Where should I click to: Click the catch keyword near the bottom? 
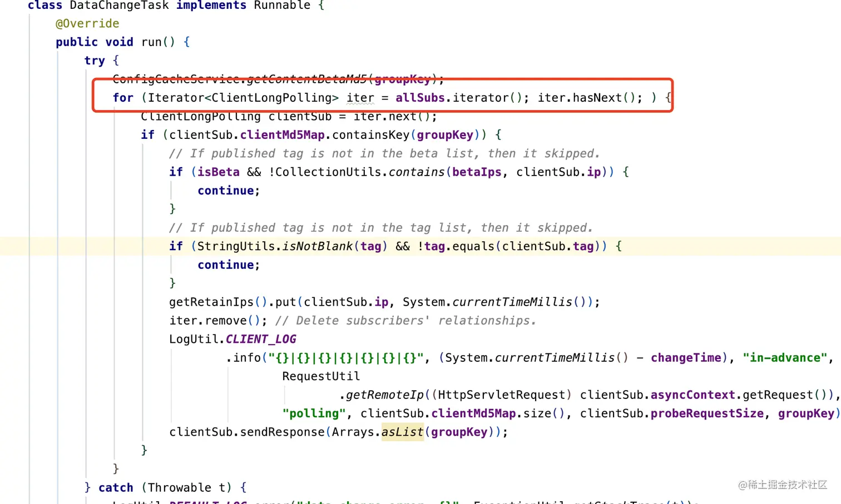click(115, 487)
